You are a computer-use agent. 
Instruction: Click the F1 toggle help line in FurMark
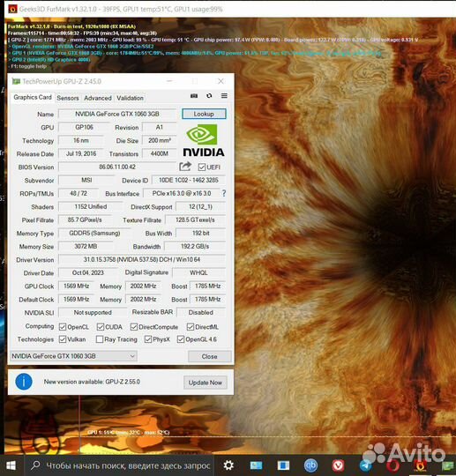(x=27, y=66)
